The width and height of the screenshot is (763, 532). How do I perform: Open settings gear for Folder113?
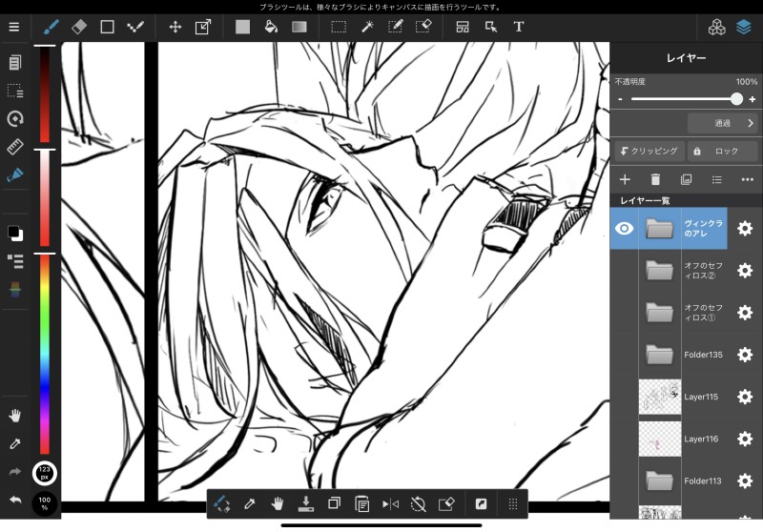click(745, 481)
